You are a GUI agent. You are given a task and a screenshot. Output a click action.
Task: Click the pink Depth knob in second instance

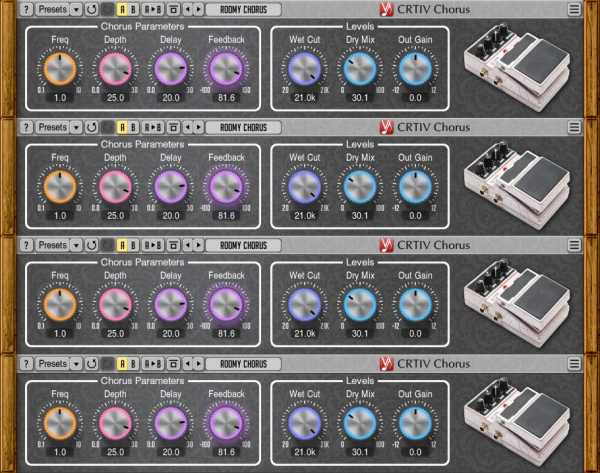tap(115, 187)
